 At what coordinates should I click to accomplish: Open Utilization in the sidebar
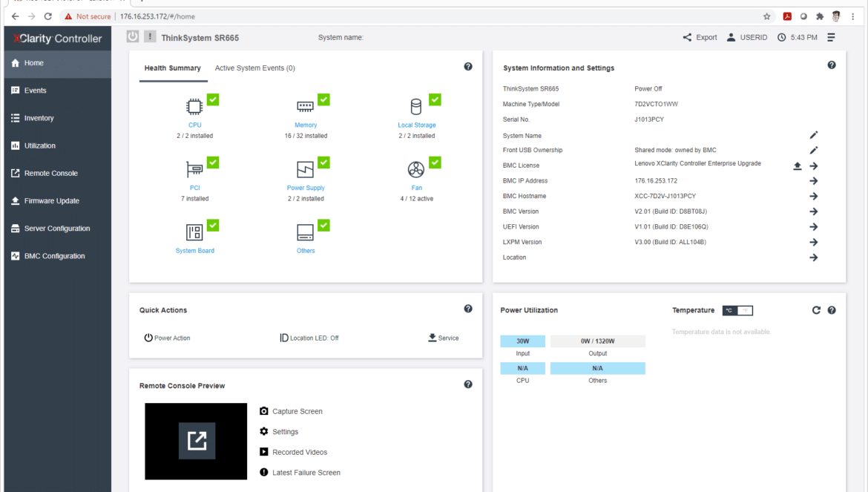(x=58, y=145)
